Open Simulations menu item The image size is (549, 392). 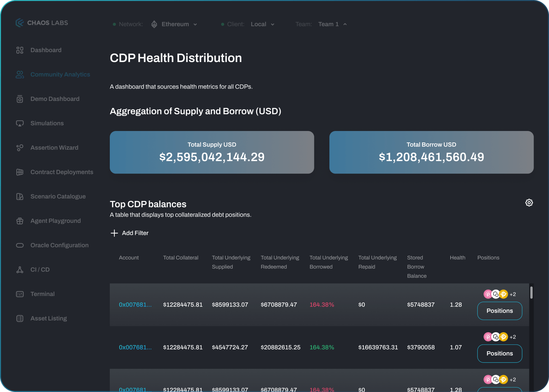click(x=47, y=123)
